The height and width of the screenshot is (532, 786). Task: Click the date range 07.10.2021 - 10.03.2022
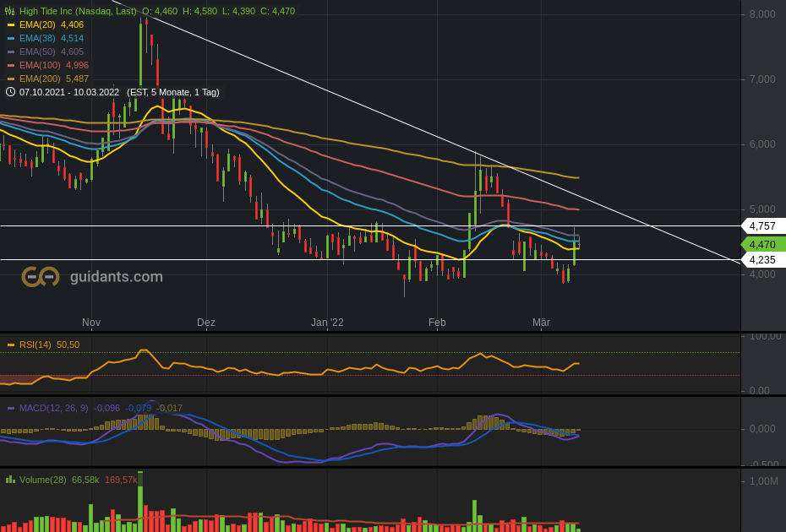[68, 93]
